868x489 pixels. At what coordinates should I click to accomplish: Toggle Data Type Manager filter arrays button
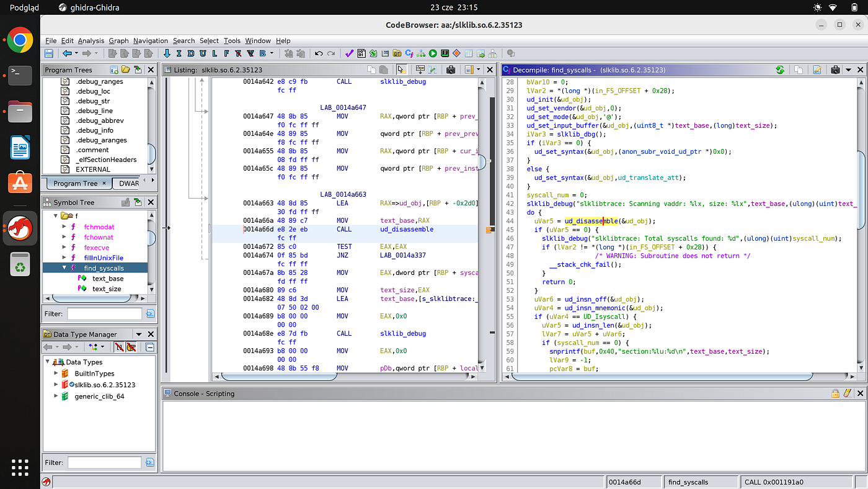(x=118, y=348)
